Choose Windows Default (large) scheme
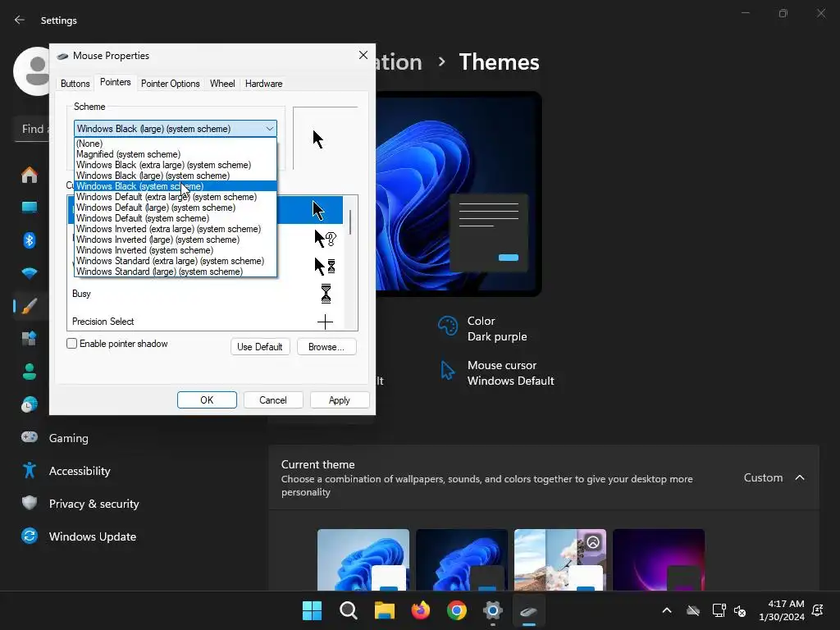 (x=176, y=208)
